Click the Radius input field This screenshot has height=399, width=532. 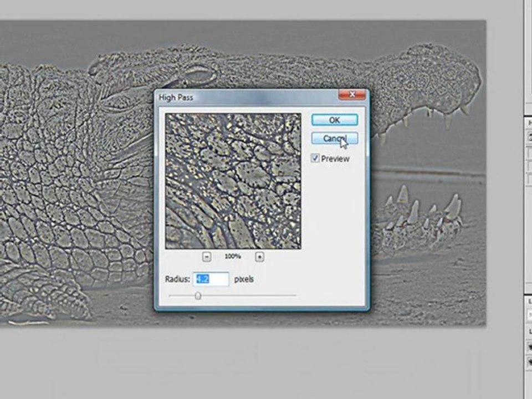pyautogui.click(x=211, y=279)
